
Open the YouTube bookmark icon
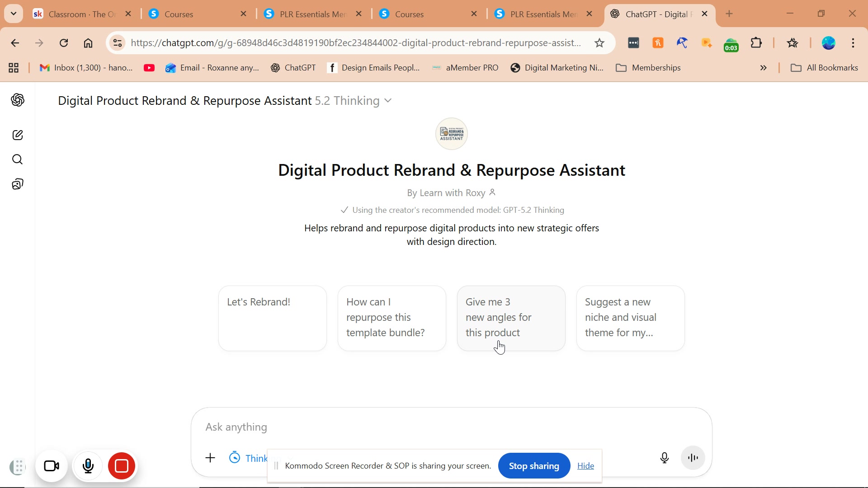pyautogui.click(x=149, y=68)
